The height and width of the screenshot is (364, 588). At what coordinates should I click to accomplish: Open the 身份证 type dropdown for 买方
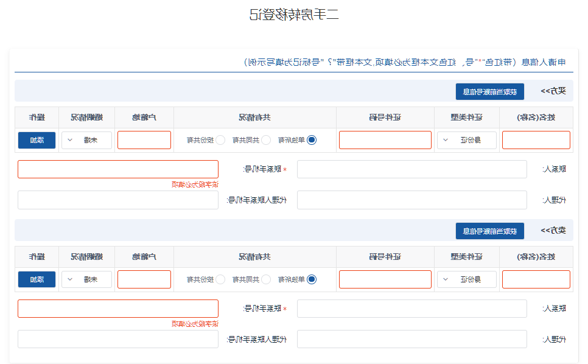[466, 140]
